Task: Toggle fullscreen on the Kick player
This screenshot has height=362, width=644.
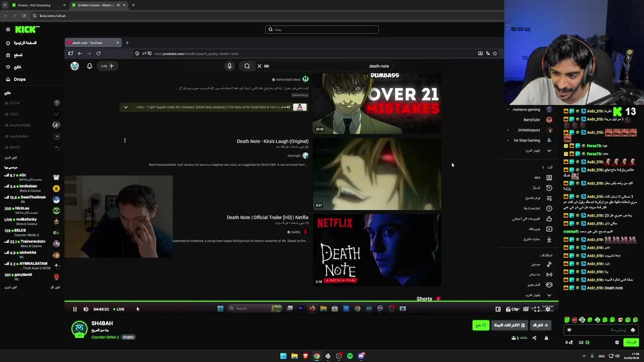Action: [537, 309]
